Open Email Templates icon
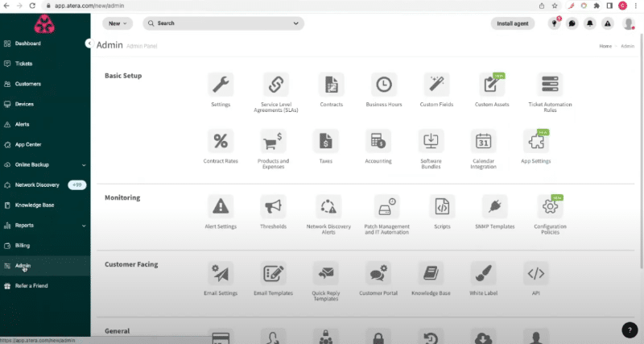 273,273
